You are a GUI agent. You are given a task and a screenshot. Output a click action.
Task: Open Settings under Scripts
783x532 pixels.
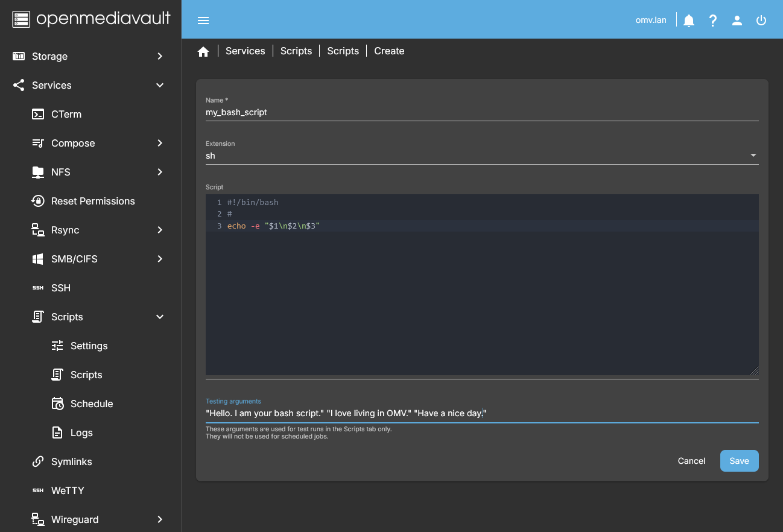[x=89, y=346]
